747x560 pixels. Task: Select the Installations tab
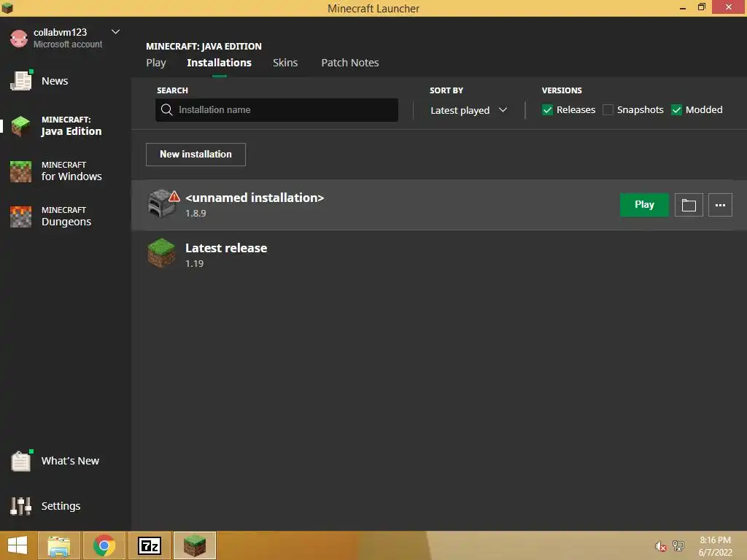pyautogui.click(x=219, y=63)
